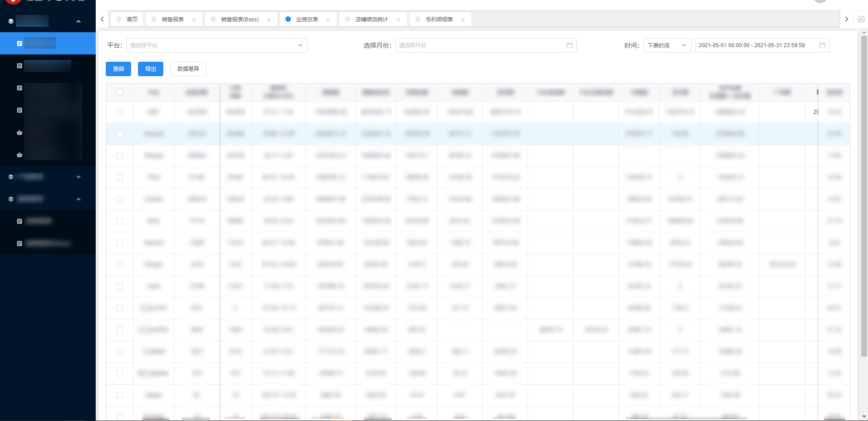868x421 pixels.
Task: Close the 销售报表 tab
Action: (194, 20)
